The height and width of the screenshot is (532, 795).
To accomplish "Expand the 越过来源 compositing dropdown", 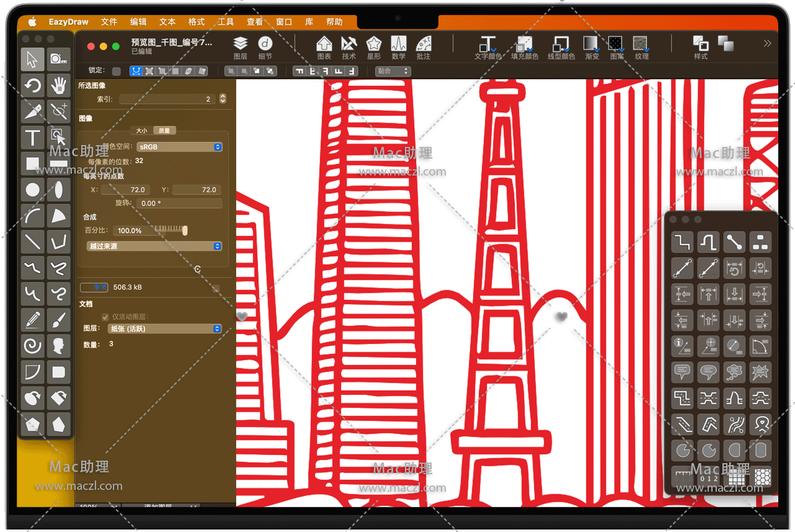I will coord(154,246).
